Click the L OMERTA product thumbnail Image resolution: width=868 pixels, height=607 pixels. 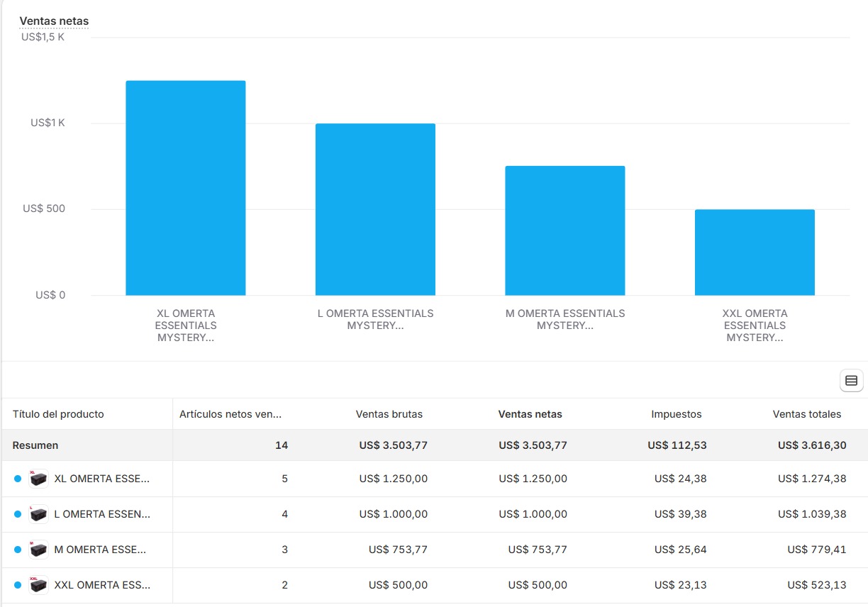pos(38,514)
